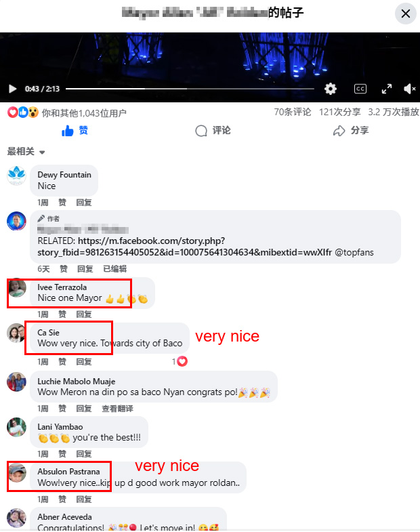This screenshot has width=420, height=532.
Task: Open video settings gear
Action: pyautogui.click(x=330, y=89)
